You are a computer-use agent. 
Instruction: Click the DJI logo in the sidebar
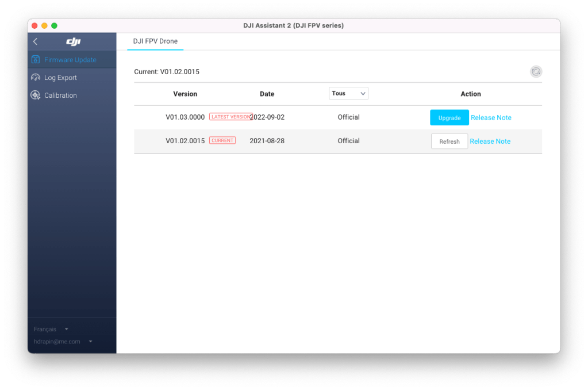(x=74, y=41)
